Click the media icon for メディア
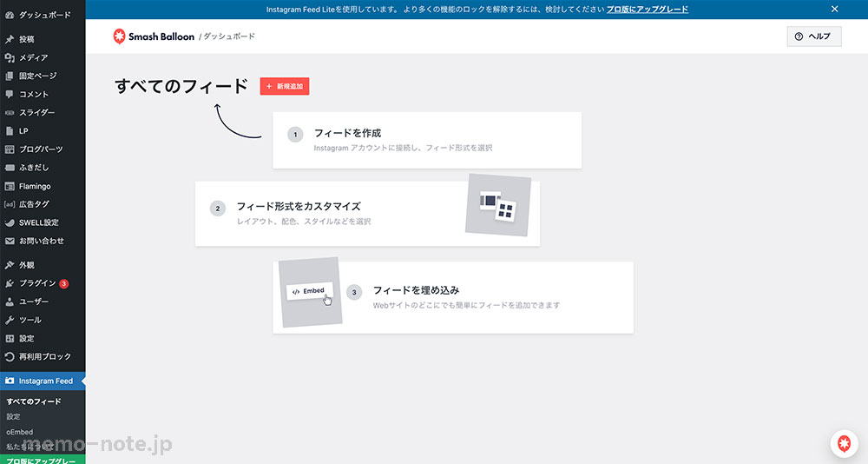The image size is (868, 464). click(x=10, y=57)
